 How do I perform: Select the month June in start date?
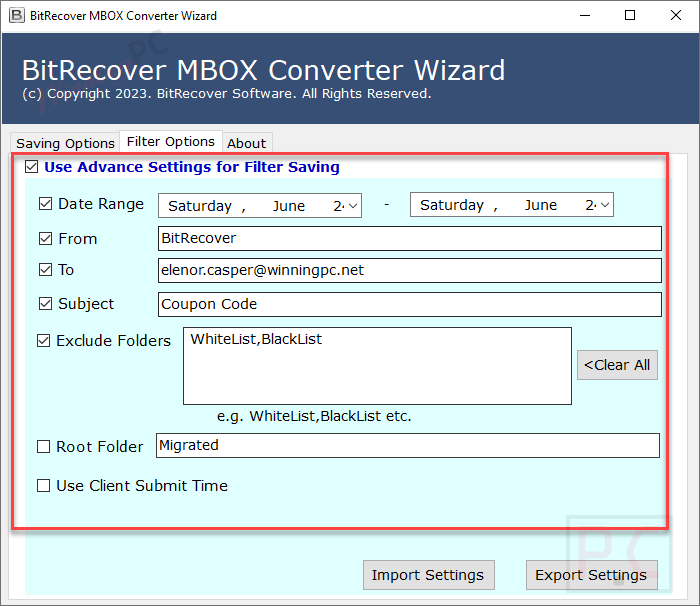[x=289, y=206]
